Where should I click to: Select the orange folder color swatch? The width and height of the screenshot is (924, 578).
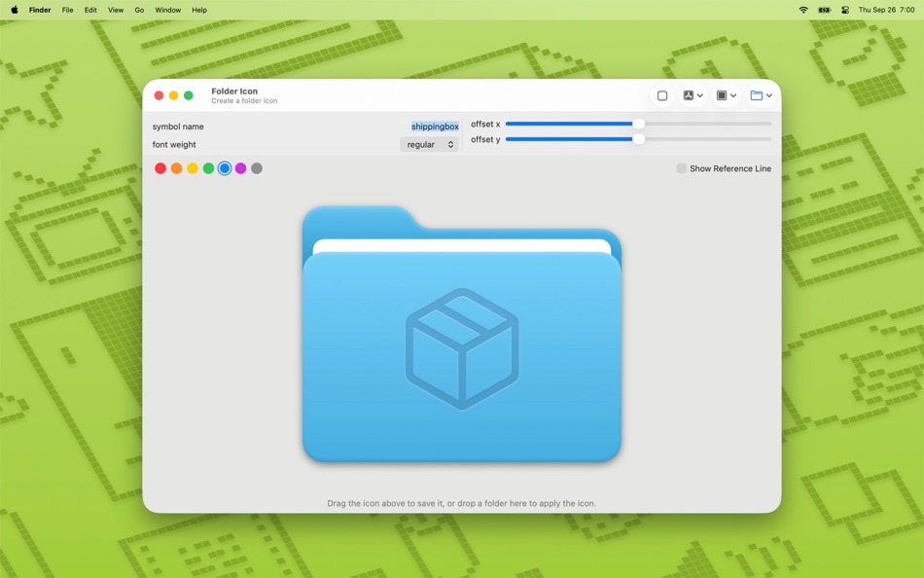click(176, 168)
